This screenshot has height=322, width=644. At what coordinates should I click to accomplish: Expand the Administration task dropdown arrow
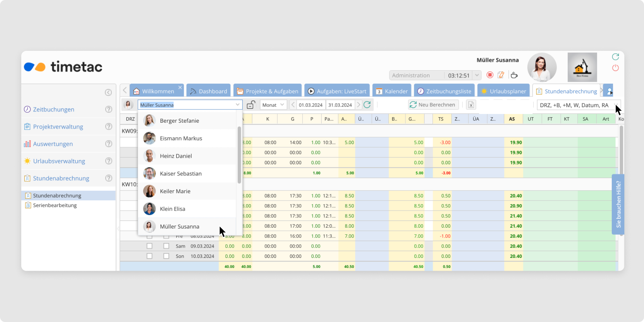pos(477,75)
